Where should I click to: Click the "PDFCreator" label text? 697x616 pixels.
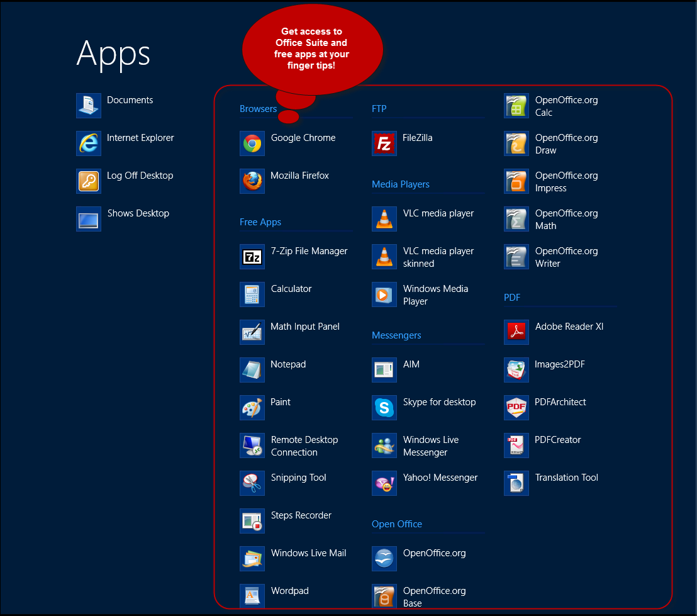tap(557, 440)
